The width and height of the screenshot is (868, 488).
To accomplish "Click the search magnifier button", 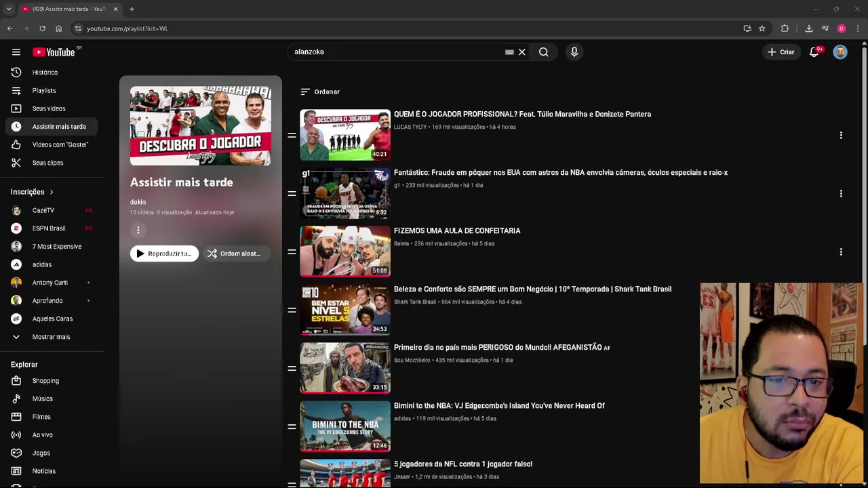I will (x=543, y=52).
